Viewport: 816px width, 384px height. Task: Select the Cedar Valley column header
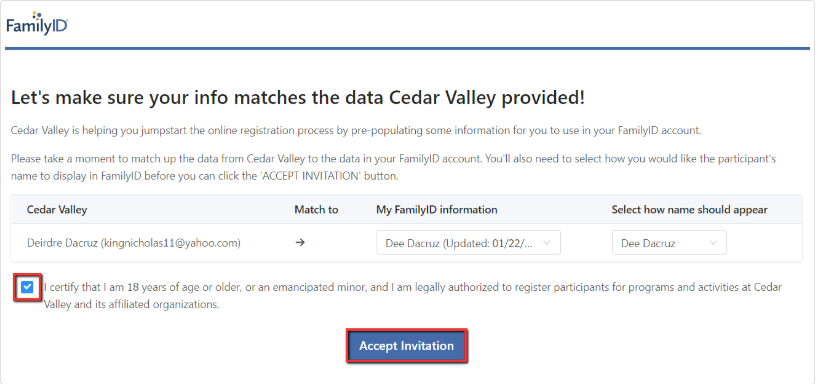click(57, 210)
